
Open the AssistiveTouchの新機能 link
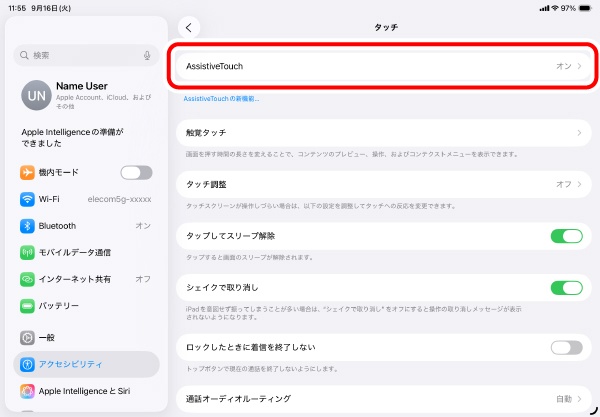pyautogui.click(x=222, y=99)
